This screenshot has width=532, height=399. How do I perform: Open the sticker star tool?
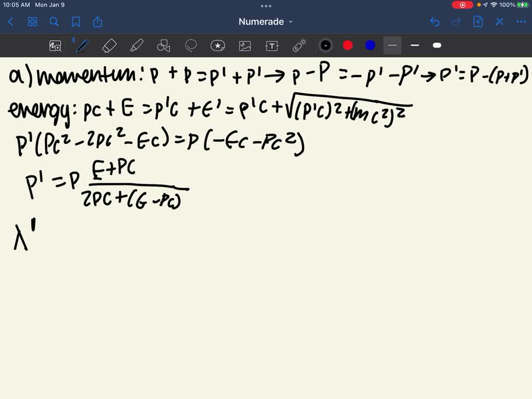(x=218, y=46)
